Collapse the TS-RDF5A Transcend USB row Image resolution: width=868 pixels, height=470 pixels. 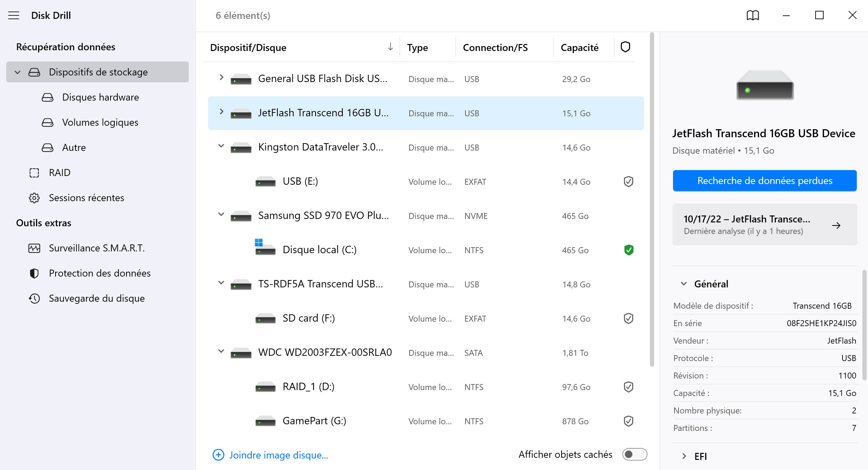point(221,283)
